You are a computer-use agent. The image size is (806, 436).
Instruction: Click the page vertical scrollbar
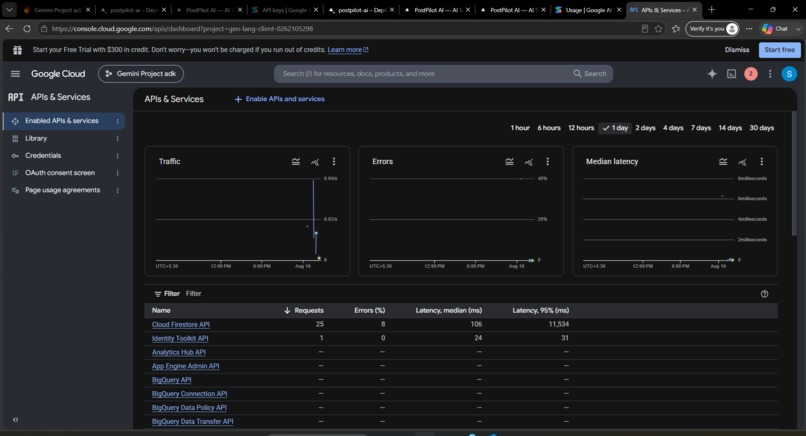pyautogui.click(x=795, y=174)
